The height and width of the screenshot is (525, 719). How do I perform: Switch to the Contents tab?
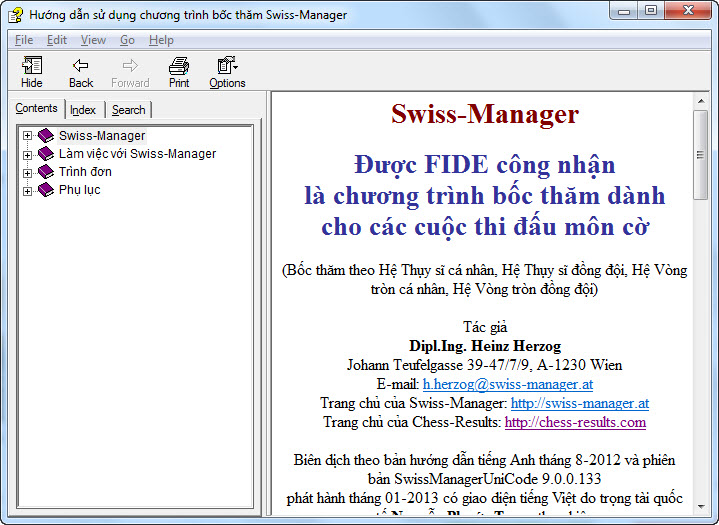click(x=36, y=108)
